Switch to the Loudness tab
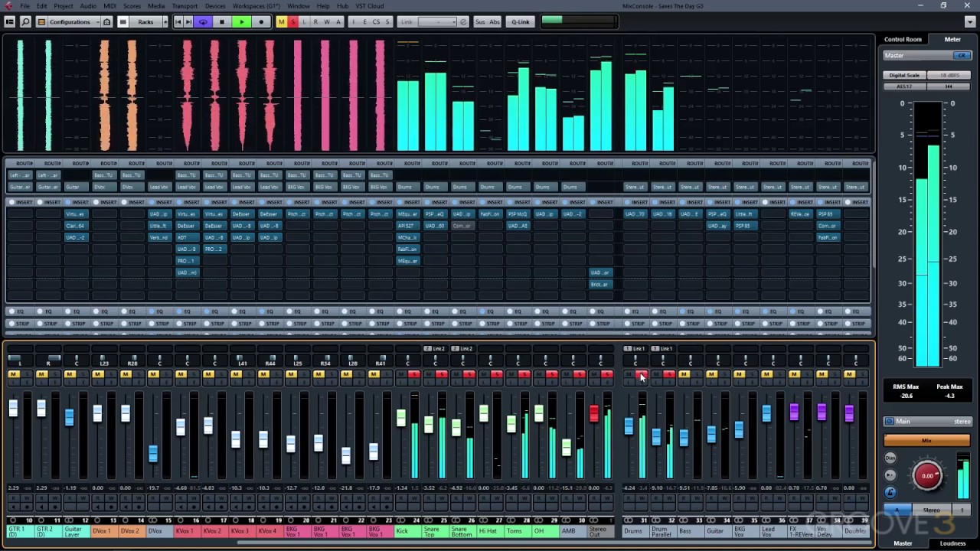The width and height of the screenshot is (980, 551). [953, 543]
